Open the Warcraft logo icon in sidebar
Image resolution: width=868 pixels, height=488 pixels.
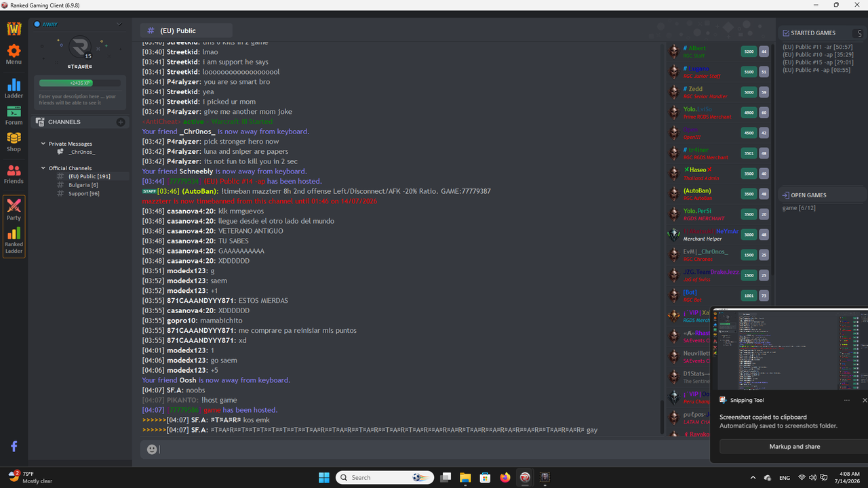14,29
